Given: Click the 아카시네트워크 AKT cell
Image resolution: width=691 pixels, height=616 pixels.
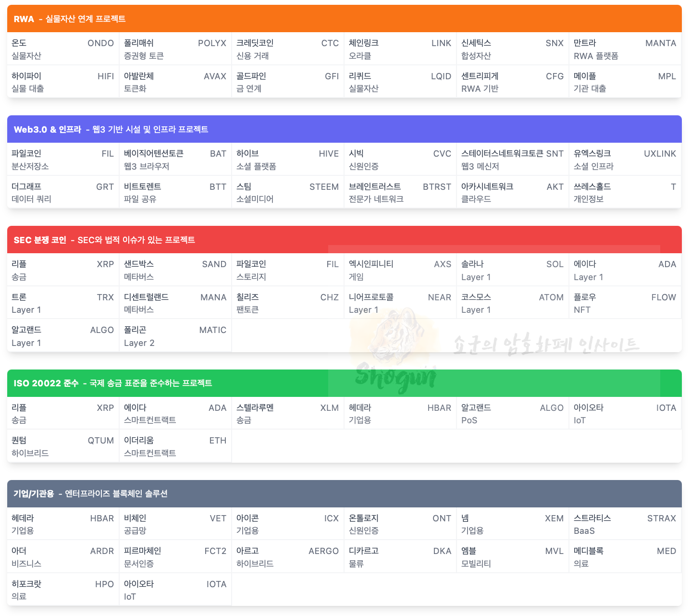Looking at the screenshot, I should (513, 192).
